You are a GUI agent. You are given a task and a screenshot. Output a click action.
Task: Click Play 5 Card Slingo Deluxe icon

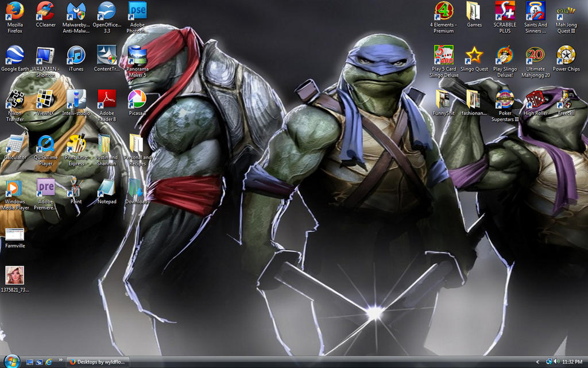(x=444, y=55)
